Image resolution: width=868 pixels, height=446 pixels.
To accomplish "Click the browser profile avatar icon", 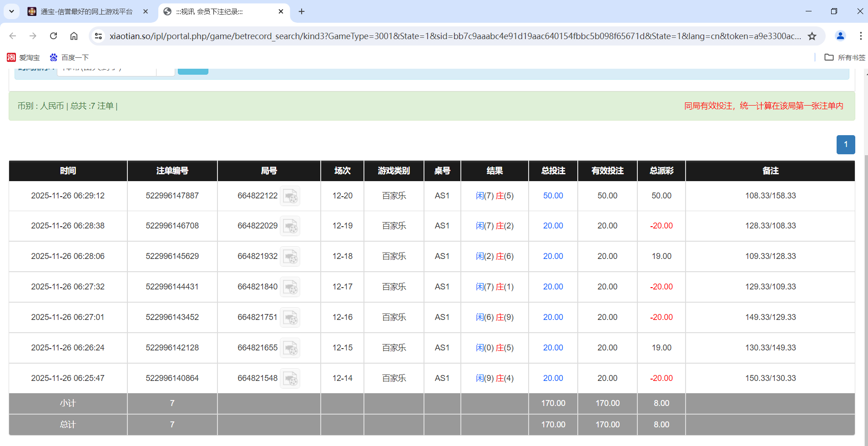I will (x=839, y=36).
